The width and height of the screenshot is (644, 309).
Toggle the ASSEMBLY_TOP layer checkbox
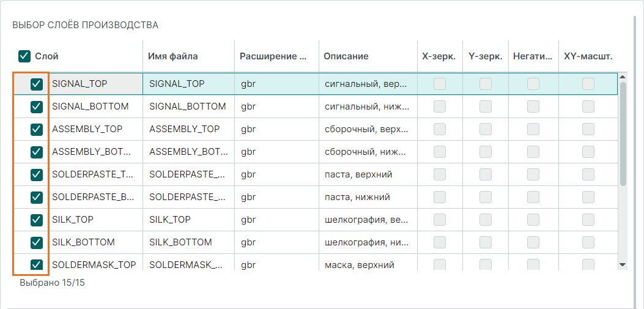click(37, 130)
